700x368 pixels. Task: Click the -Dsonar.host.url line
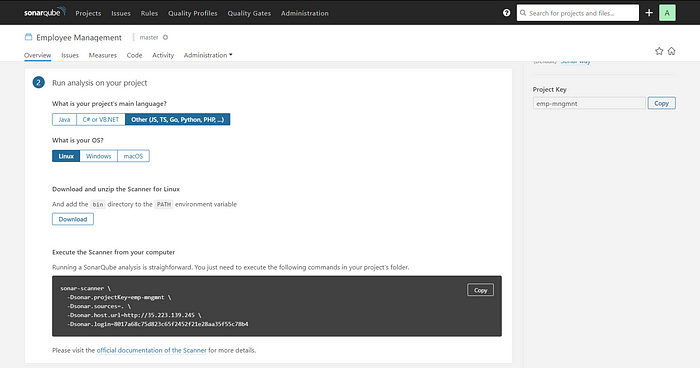click(134, 315)
